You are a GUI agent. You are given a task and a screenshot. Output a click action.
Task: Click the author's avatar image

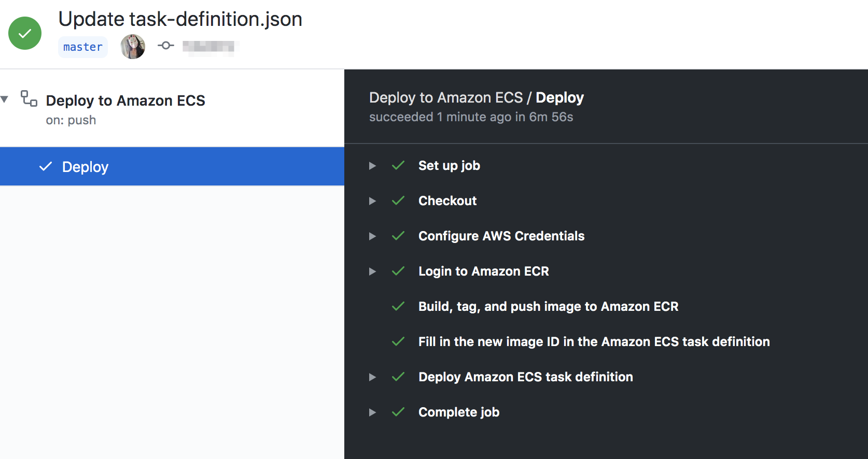pyautogui.click(x=132, y=46)
